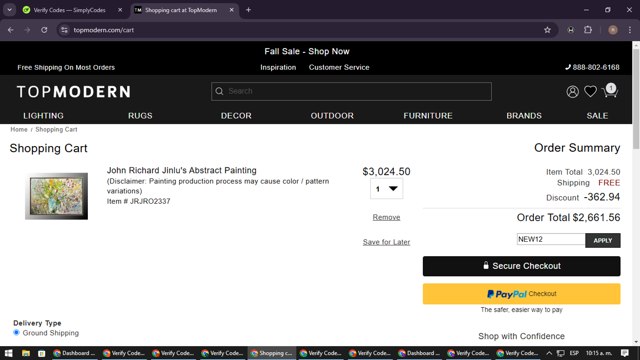Open the shopping cart icon in header
The width and height of the screenshot is (640, 360).
610,91
